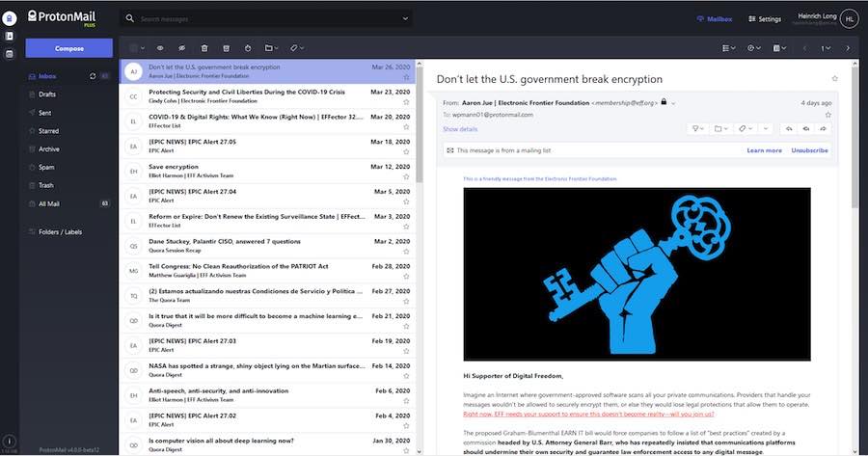868x456 pixels.
Task: Open the message filter dropdown in reading pane
Action: click(698, 128)
